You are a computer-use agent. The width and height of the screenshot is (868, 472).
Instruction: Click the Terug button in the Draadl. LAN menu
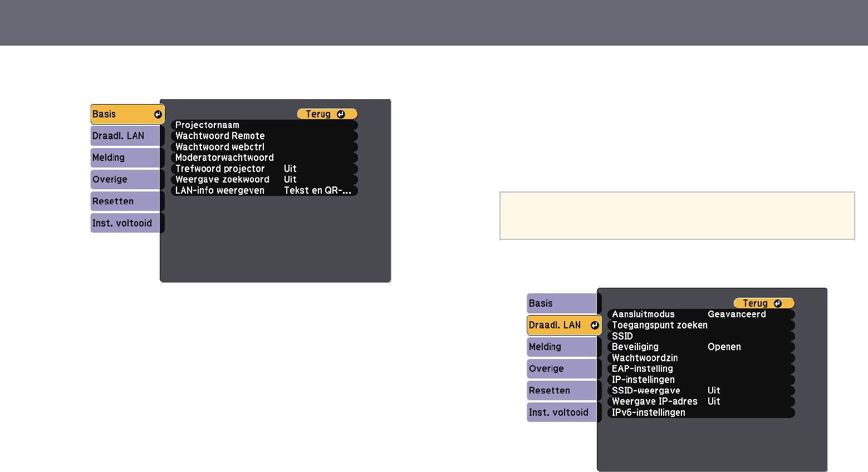tap(764, 303)
